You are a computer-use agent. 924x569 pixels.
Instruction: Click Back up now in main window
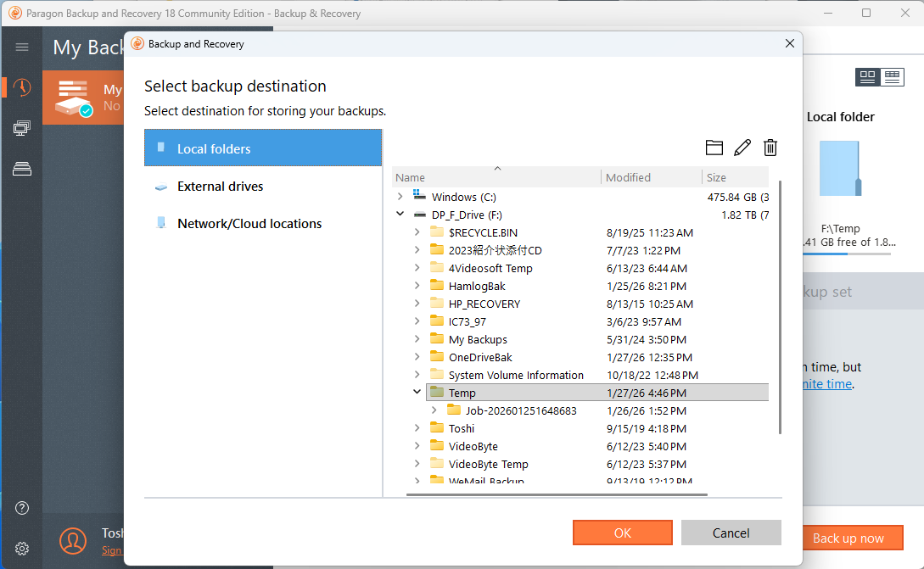[x=852, y=538]
